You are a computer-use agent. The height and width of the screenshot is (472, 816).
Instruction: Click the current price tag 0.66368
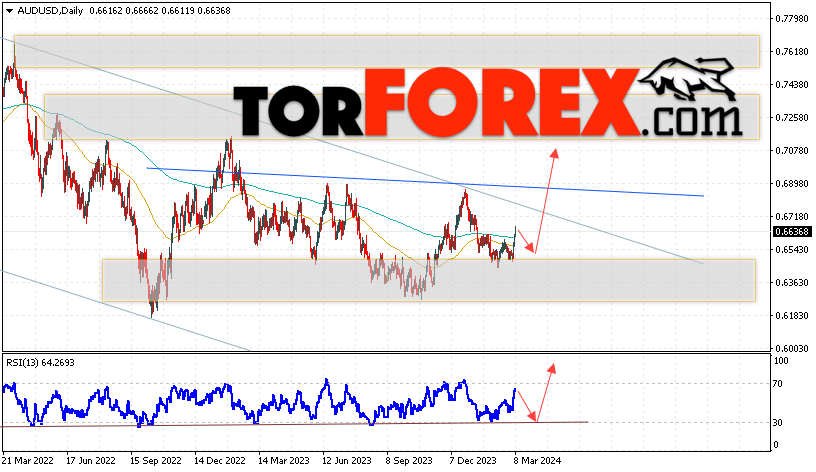click(792, 232)
